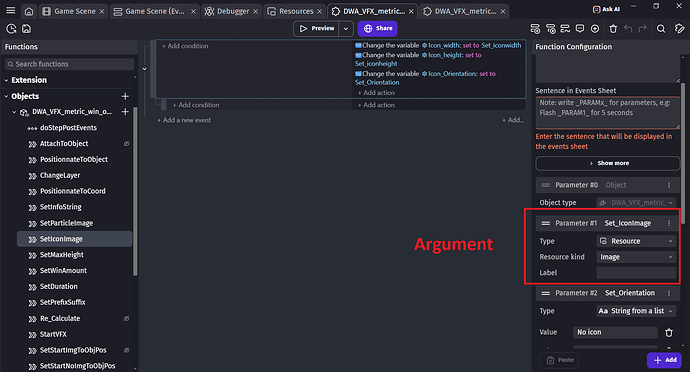Select the SetIconImage function

point(74,239)
